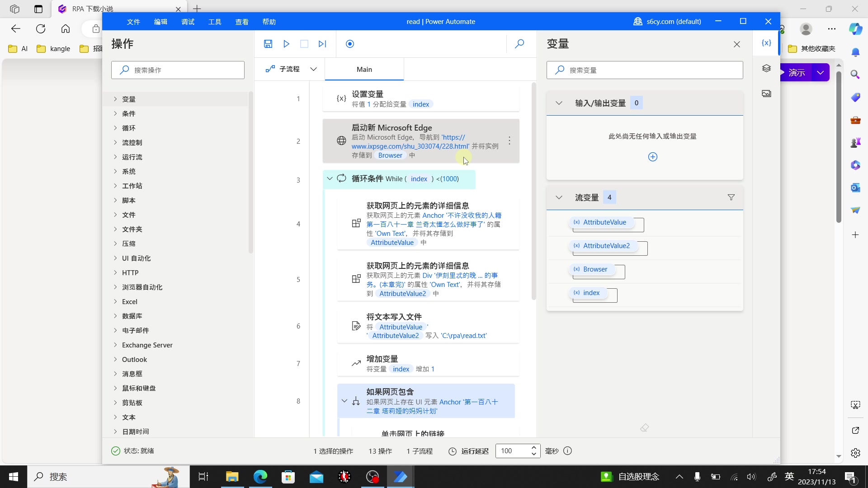This screenshot has height=488, width=868.
Task: Select the Main flow tab
Action: (x=364, y=69)
